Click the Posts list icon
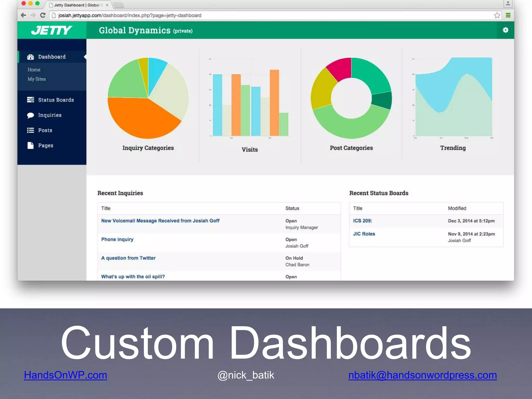532x399 pixels. pos(31,130)
